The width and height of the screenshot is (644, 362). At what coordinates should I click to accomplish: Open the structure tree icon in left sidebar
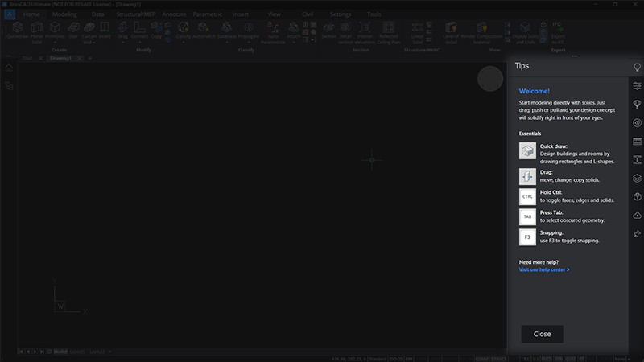[9, 86]
